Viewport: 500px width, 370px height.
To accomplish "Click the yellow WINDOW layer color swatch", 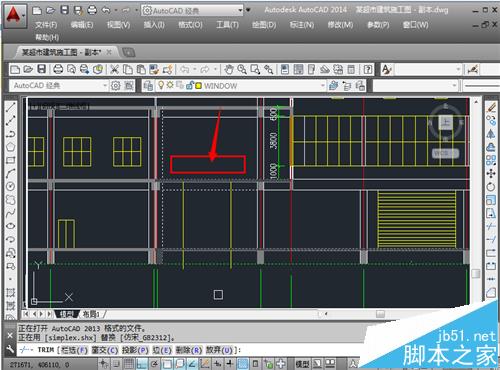I will pyautogui.click(x=198, y=86).
